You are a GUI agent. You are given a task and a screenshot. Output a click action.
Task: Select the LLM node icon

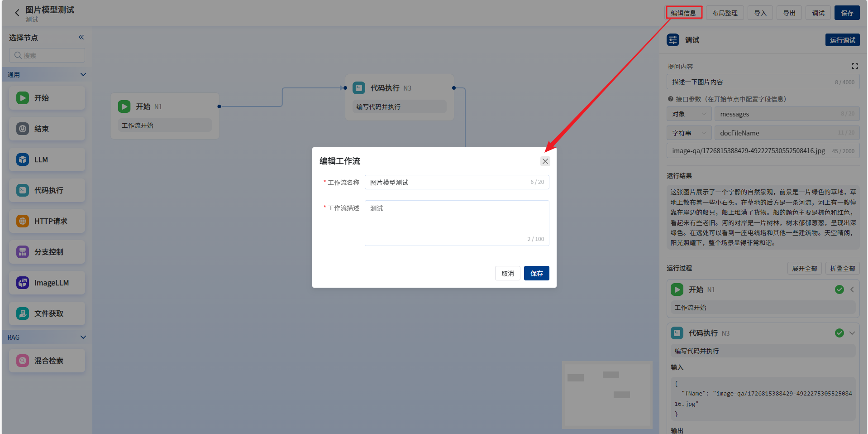tap(23, 159)
